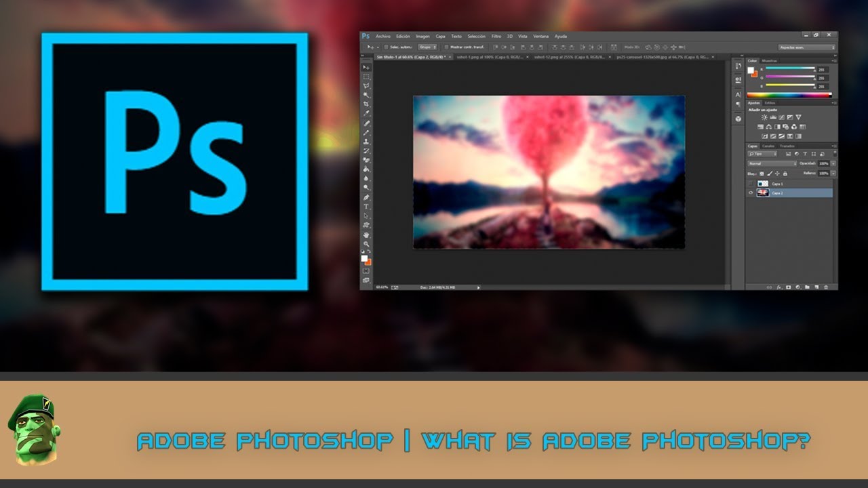Switch to the Muestras tab

(x=769, y=60)
